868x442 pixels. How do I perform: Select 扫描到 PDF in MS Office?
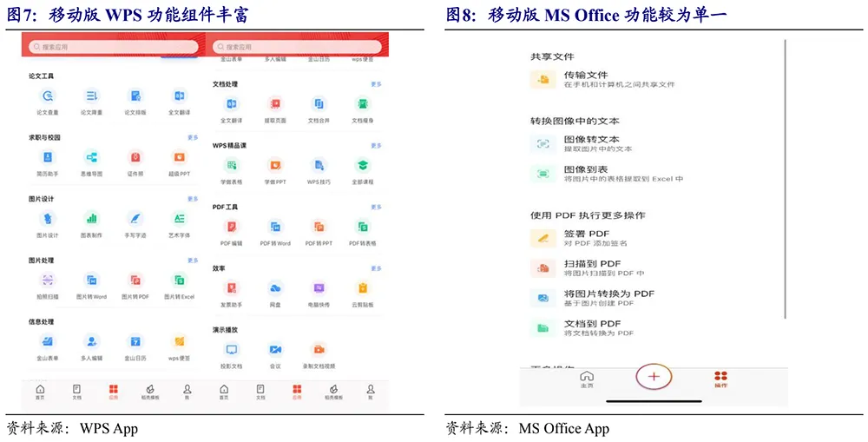coord(588,268)
